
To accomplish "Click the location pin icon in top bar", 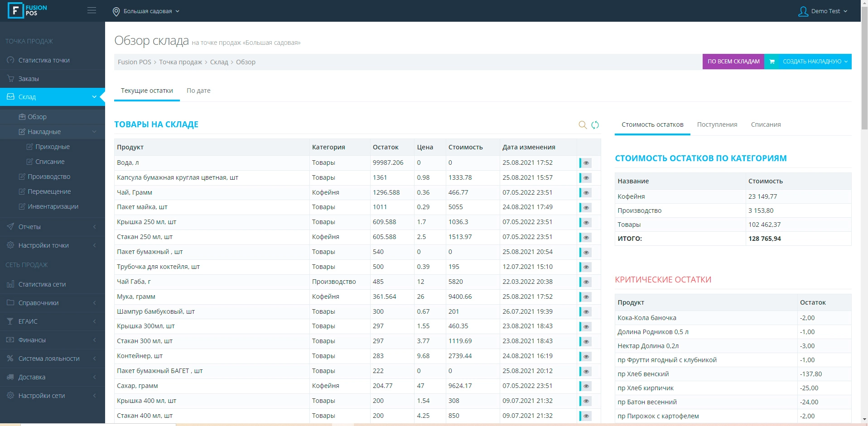I will (x=116, y=11).
